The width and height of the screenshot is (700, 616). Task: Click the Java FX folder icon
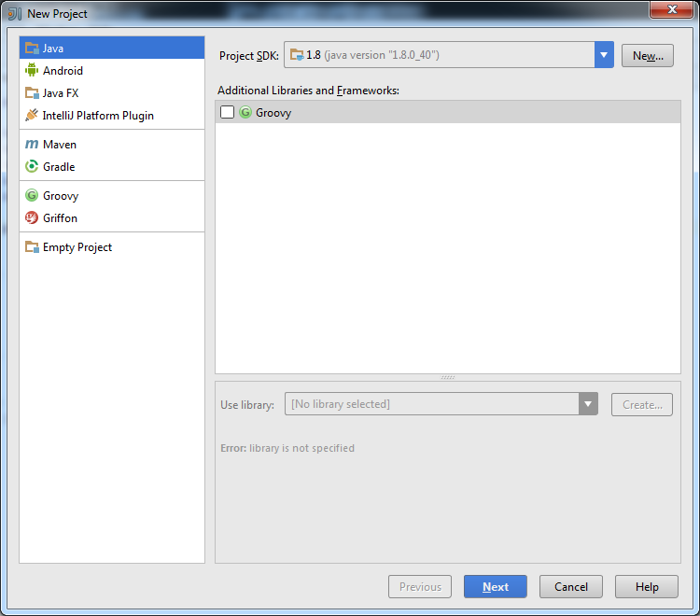click(x=32, y=92)
